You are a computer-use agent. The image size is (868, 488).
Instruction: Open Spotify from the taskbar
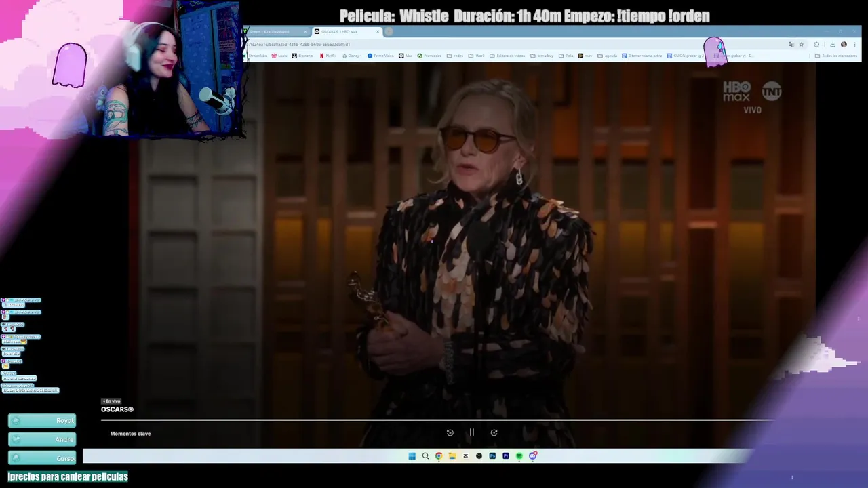[519, 456]
